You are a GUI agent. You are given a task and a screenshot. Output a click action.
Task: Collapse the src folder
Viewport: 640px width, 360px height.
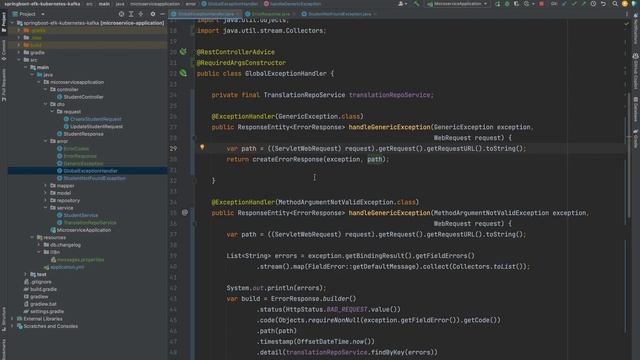19,60
